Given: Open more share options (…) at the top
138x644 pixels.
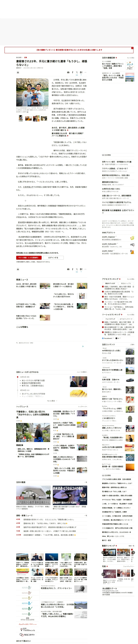Looking at the screenshot, I should tap(85, 72).
